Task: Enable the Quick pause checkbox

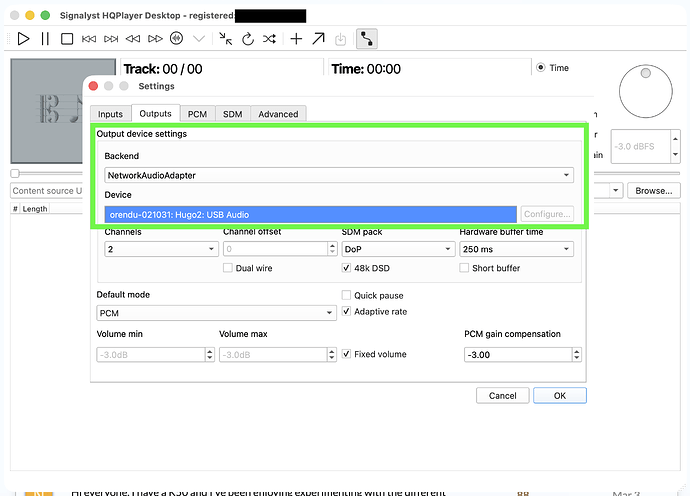Action: [346, 295]
